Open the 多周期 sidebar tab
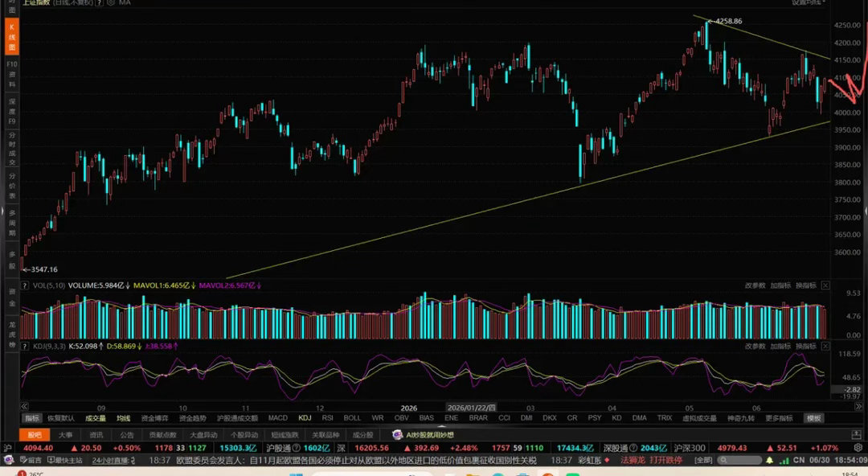 point(11,224)
